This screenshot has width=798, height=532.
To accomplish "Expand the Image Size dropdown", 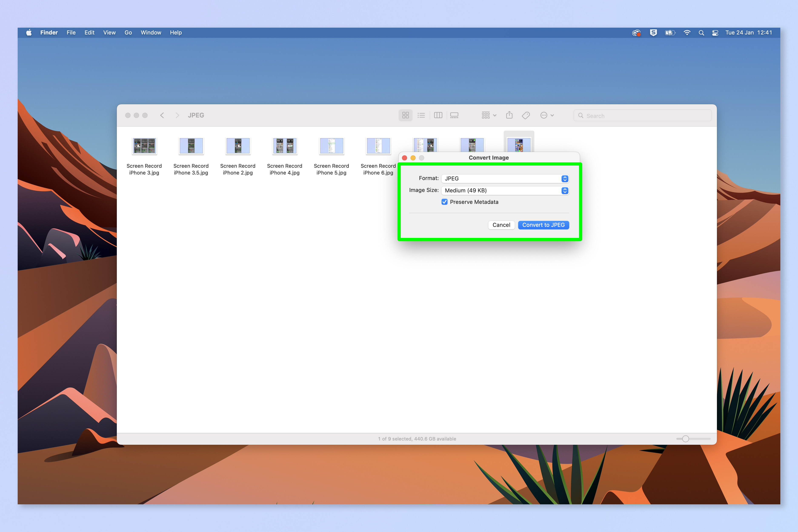I will click(x=565, y=190).
